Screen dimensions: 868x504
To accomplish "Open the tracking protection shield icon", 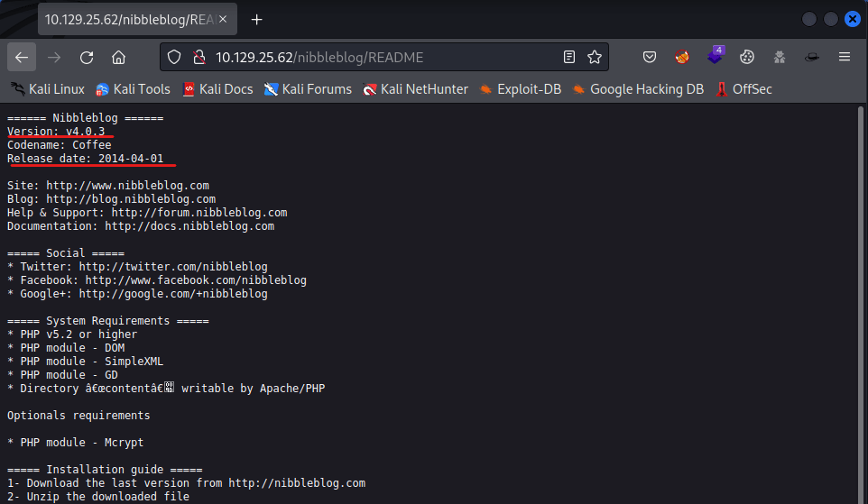I will tap(174, 57).
